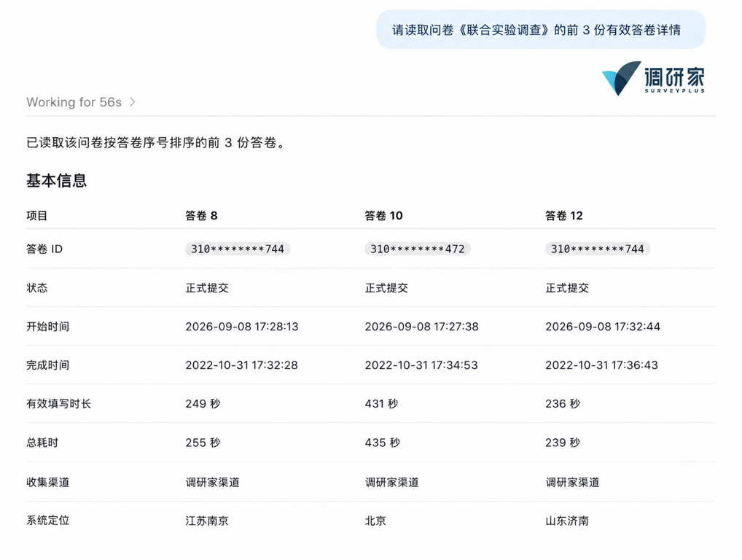Image resolution: width=742 pixels, height=560 pixels.
Task: Click the 完成时间 row label
Action: [48, 365]
